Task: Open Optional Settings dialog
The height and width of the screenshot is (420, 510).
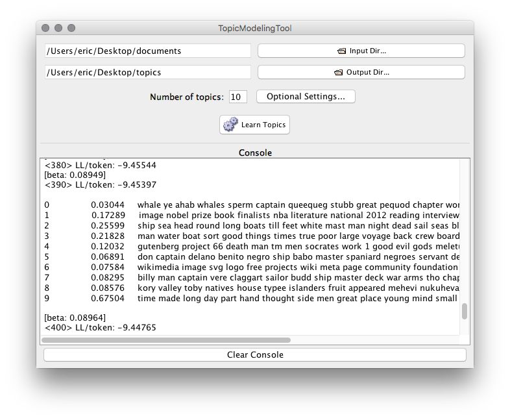Action: (306, 97)
